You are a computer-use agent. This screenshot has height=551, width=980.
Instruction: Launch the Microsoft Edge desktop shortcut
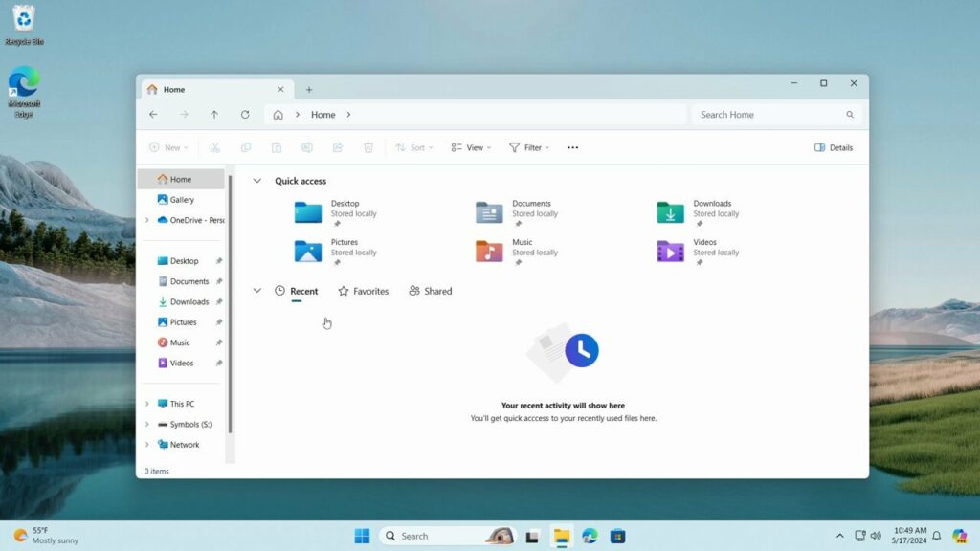coord(24,92)
